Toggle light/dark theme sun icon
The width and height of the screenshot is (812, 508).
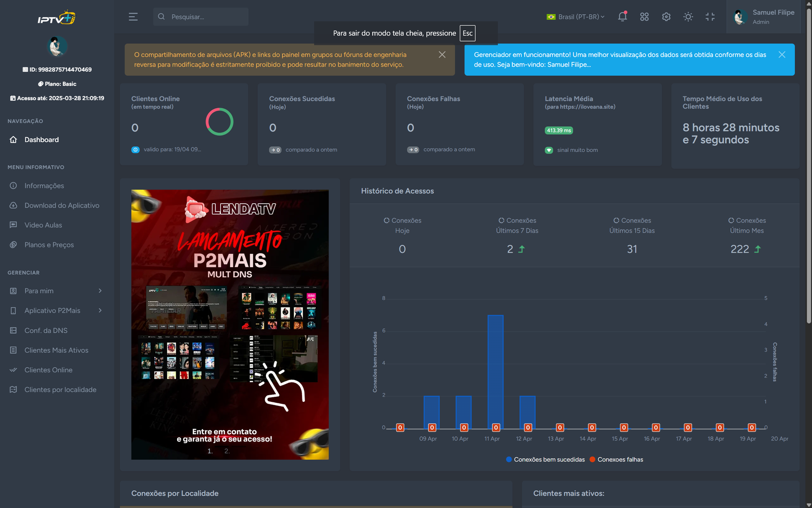pos(688,17)
